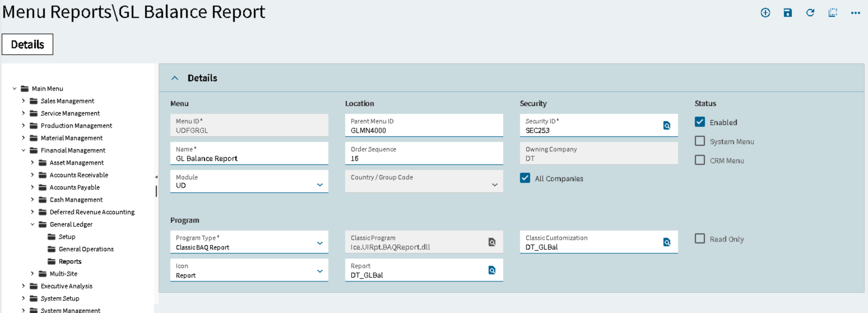This screenshot has height=313, width=868.
Task: Select the Details tab
Action: (x=27, y=44)
